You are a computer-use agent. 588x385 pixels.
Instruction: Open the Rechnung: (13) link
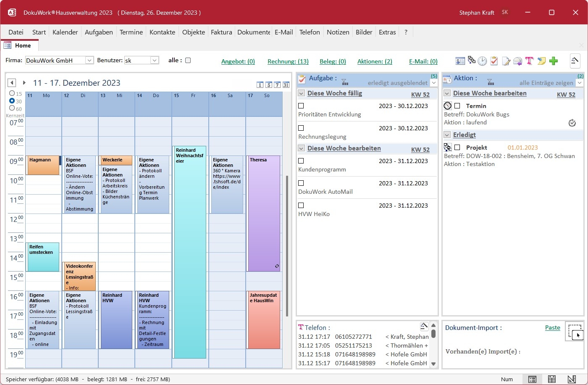(288, 61)
